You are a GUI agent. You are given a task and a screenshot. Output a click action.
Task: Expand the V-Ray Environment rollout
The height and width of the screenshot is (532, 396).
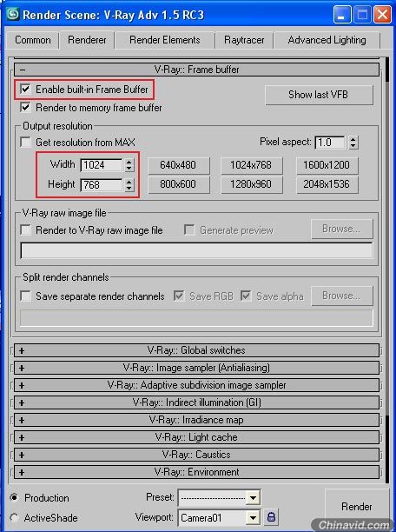click(x=196, y=472)
